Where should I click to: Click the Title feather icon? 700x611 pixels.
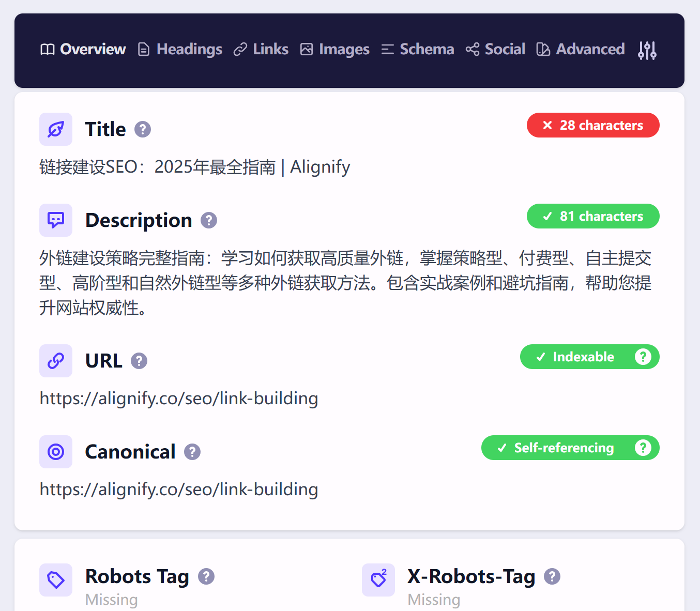coord(55,129)
